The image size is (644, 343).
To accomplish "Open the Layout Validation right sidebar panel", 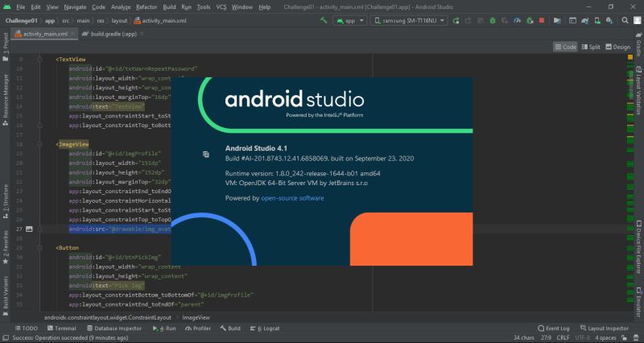I will tap(638, 91).
